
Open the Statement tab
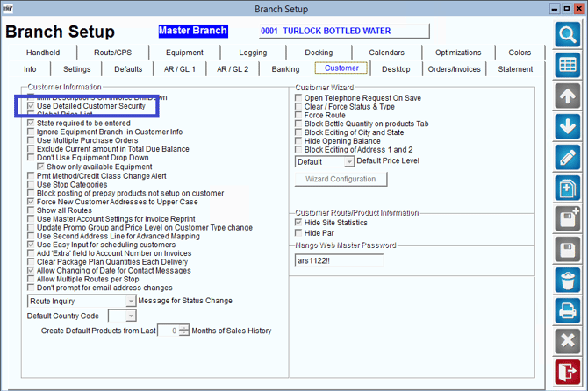coord(515,69)
